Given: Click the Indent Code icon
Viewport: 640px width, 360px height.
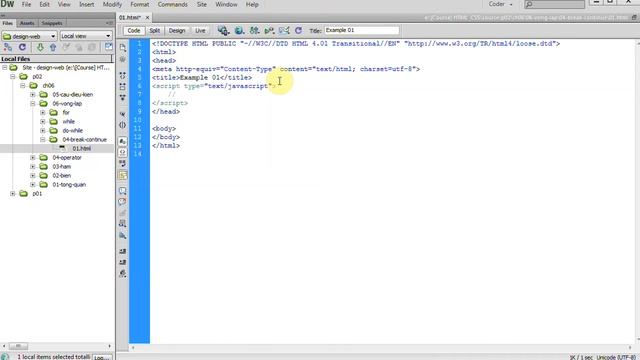Looking at the screenshot, I should pyautogui.click(x=122, y=251).
